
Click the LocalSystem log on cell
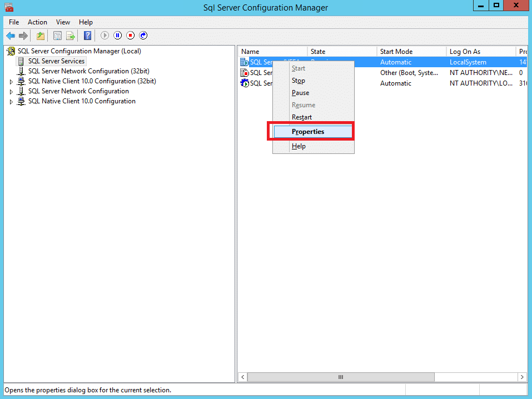(468, 62)
